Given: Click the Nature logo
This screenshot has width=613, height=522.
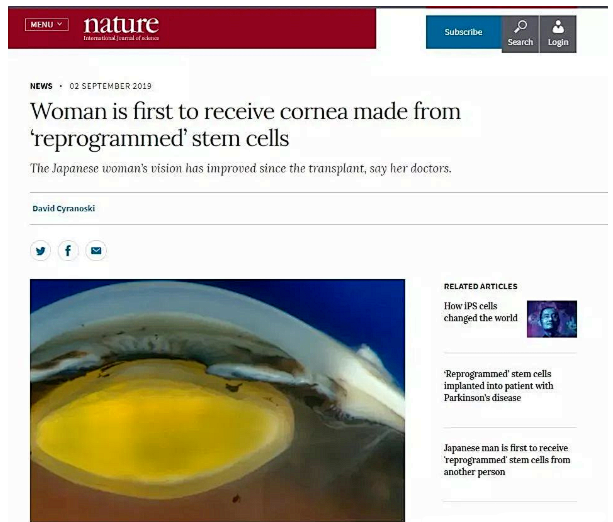Looking at the screenshot, I should coord(121,28).
